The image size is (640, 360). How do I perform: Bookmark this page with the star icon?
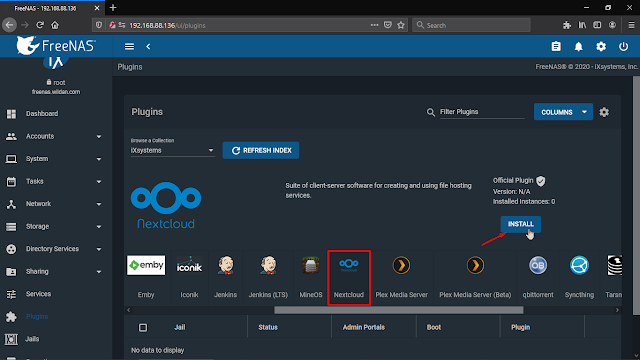(401, 25)
